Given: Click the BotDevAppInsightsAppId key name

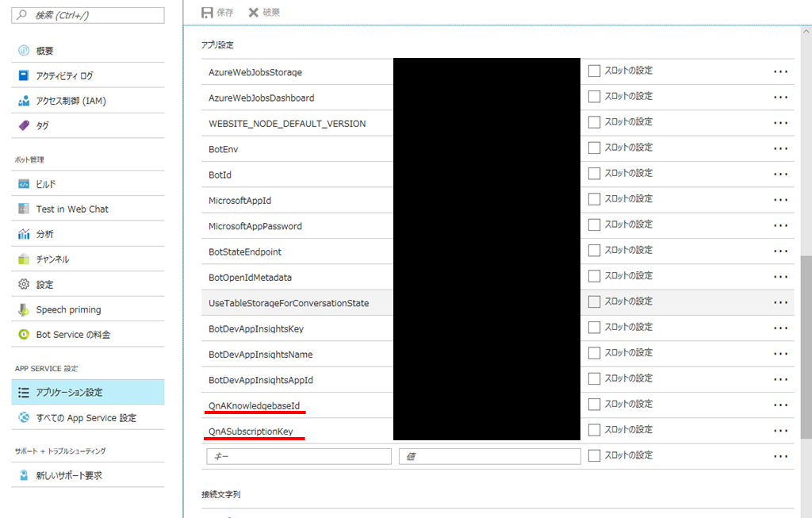Looking at the screenshot, I should click(x=261, y=380).
